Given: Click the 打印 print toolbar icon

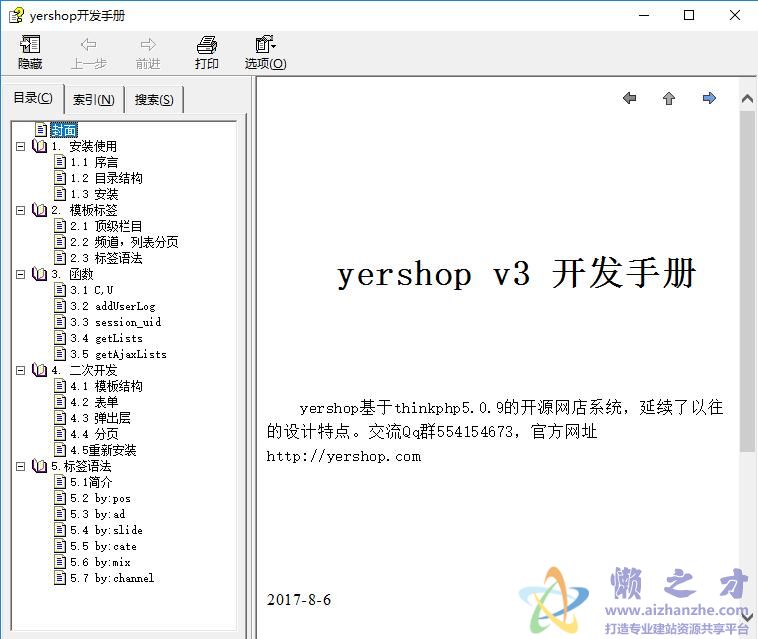Looking at the screenshot, I should [206, 52].
